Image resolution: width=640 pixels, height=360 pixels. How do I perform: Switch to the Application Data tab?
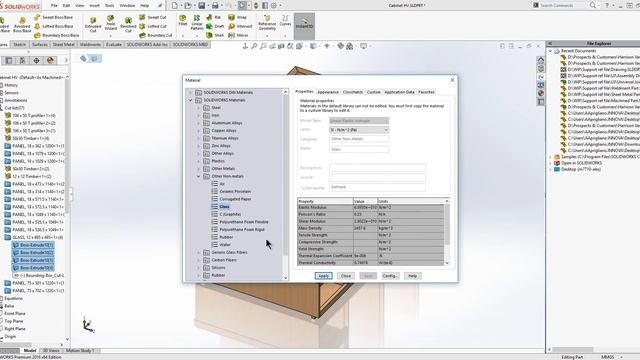pyautogui.click(x=399, y=92)
